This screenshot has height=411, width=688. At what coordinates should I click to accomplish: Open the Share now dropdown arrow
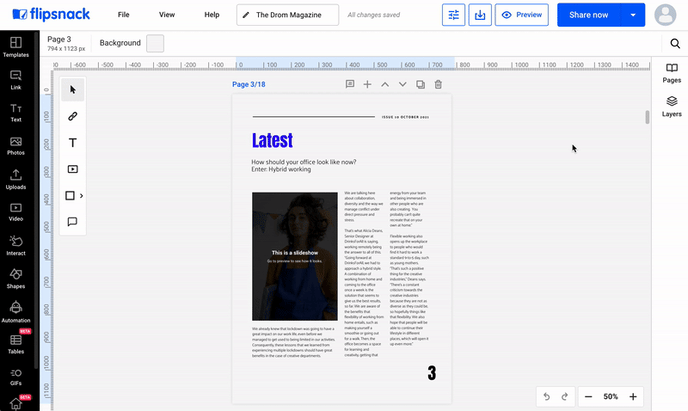[x=633, y=15]
